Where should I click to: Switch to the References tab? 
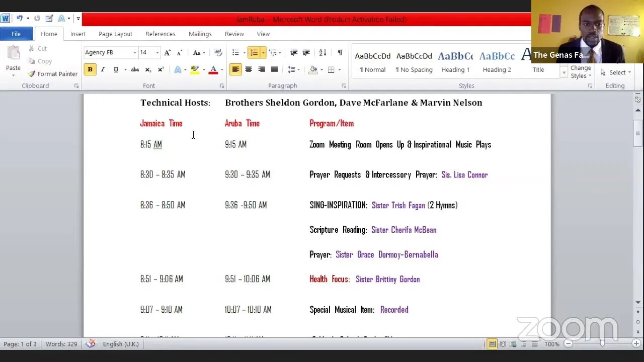(160, 34)
